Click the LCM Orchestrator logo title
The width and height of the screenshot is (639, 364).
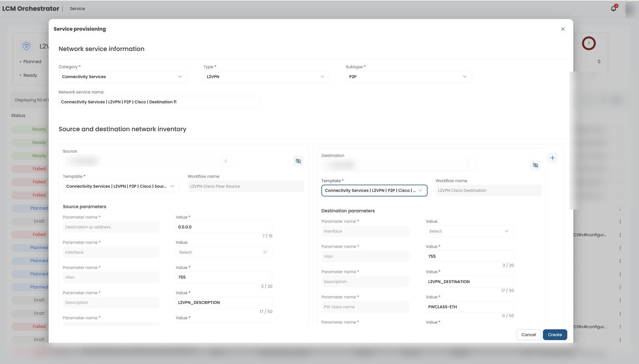click(31, 9)
